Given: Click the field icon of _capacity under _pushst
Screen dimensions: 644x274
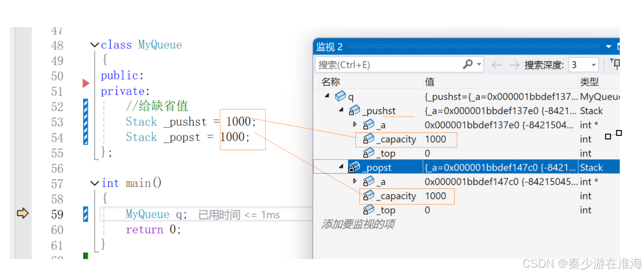Looking at the screenshot, I should (x=369, y=139).
